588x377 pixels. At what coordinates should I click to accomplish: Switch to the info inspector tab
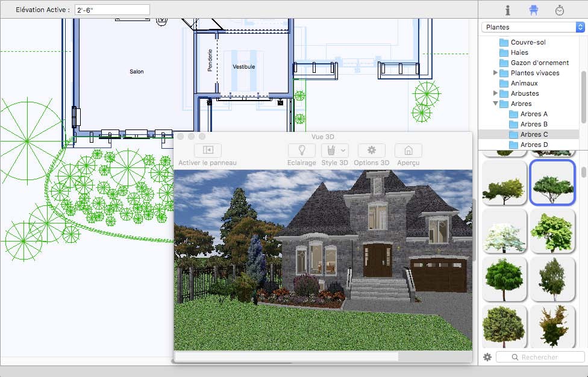(507, 10)
